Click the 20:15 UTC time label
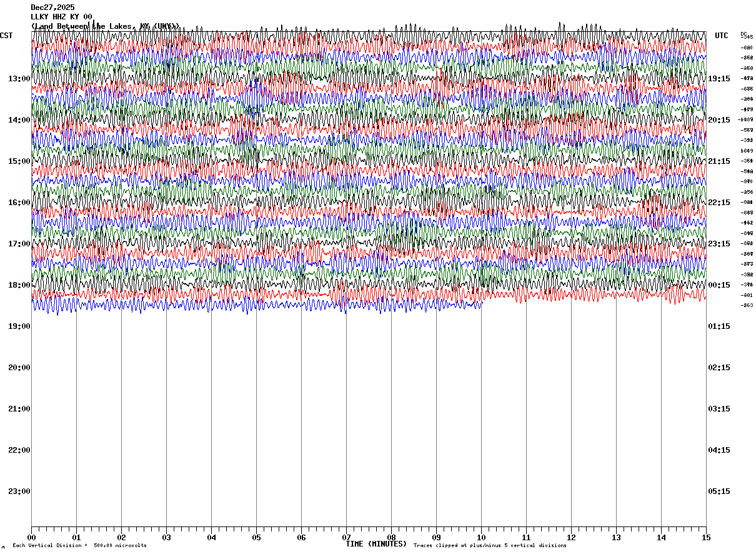The width and height of the screenshot is (756, 554). (x=719, y=120)
